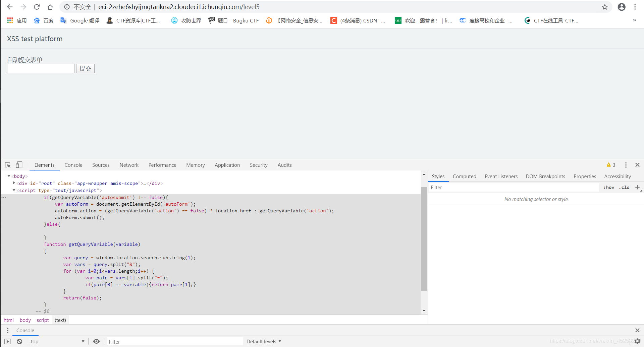View site information for insecure connection
644x347 pixels.
pos(67,7)
